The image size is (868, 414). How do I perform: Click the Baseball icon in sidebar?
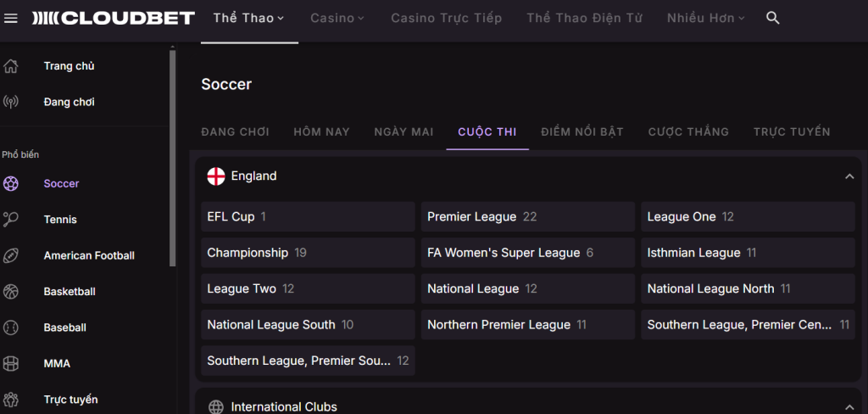tap(10, 327)
